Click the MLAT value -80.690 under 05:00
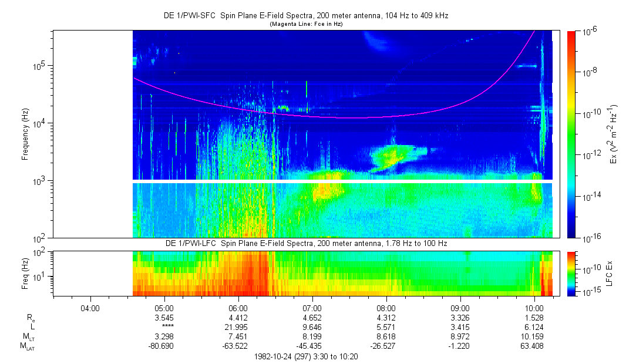The height and width of the screenshot is (364, 636). coord(163,346)
